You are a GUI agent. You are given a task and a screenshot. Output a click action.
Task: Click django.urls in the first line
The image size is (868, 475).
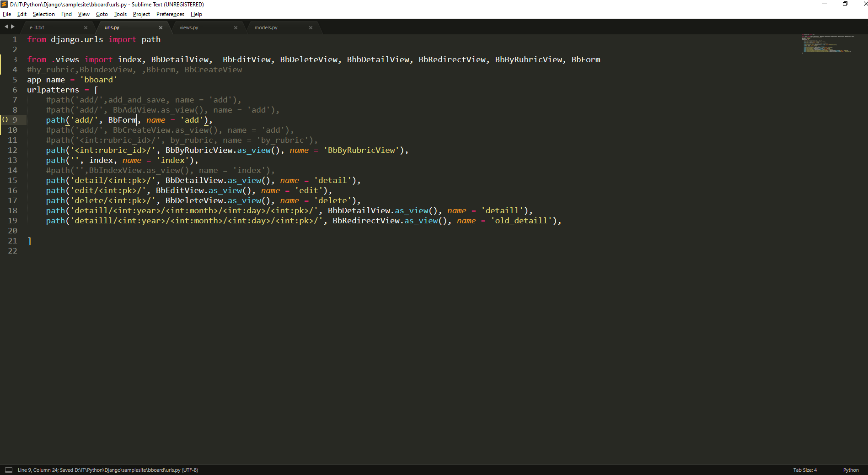pyautogui.click(x=77, y=39)
